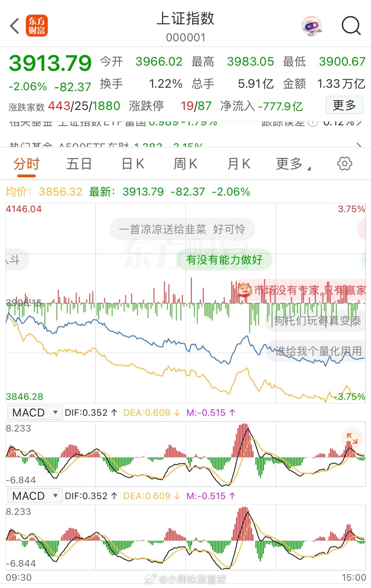Image resolution: width=371 pixels, height=588 pixels.
Task: Switch to the 分时 tab
Action: pyautogui.click(x=26, y=164)
